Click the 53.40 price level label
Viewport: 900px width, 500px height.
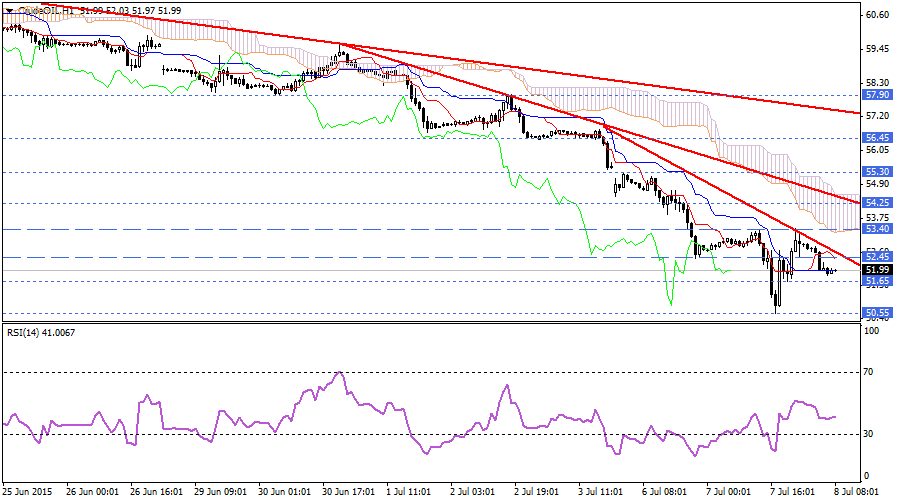tap(876, 229)
